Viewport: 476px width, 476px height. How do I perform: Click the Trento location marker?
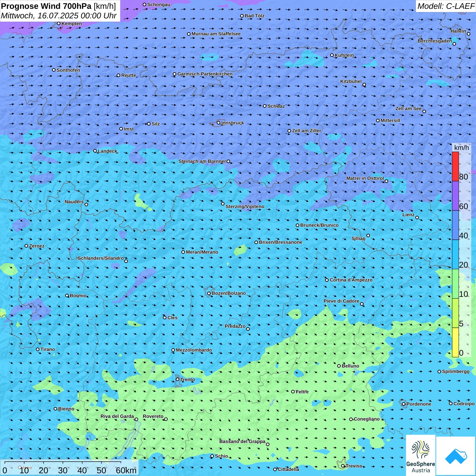click(x=177, y=379)
